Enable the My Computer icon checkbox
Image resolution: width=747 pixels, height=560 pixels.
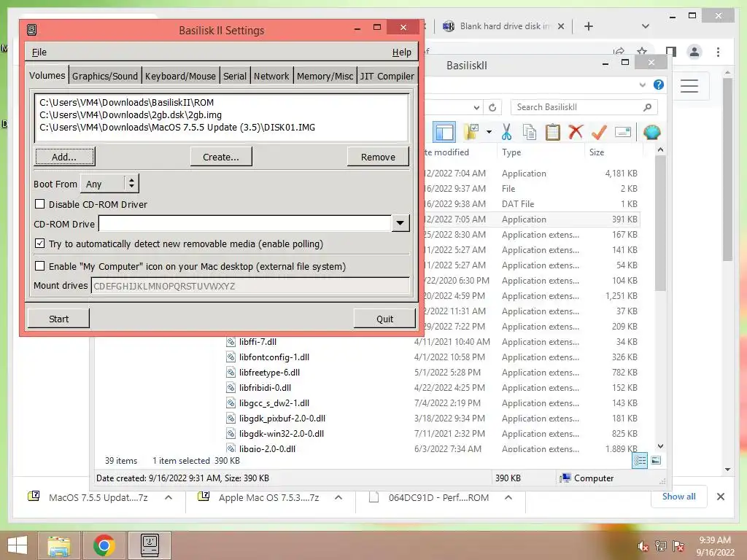[x=40, y=265]
